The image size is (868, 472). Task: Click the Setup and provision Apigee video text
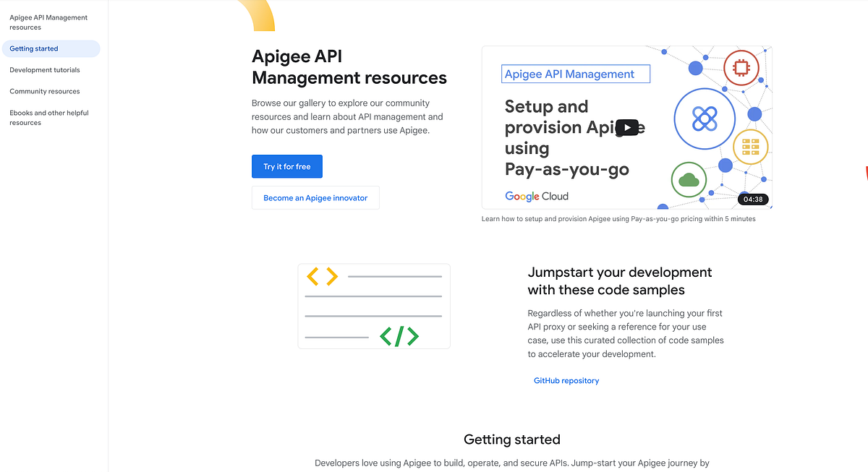575,138
